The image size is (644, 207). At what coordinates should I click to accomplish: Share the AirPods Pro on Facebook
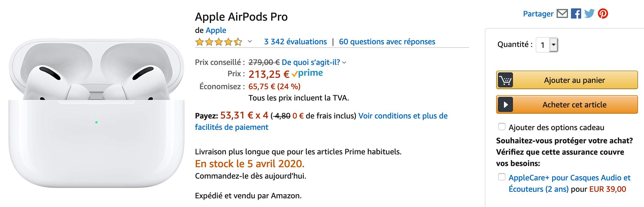(x=576, y=13)
